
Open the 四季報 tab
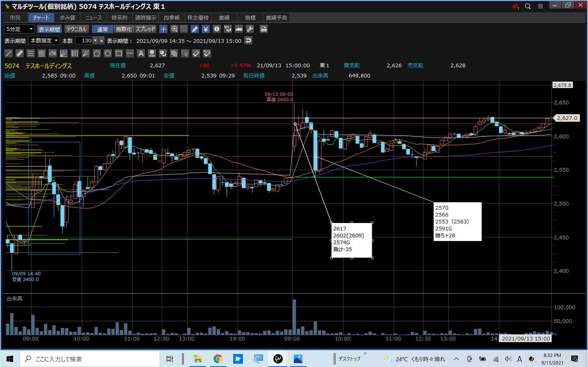pyautogui.click(x=171, y=18)
